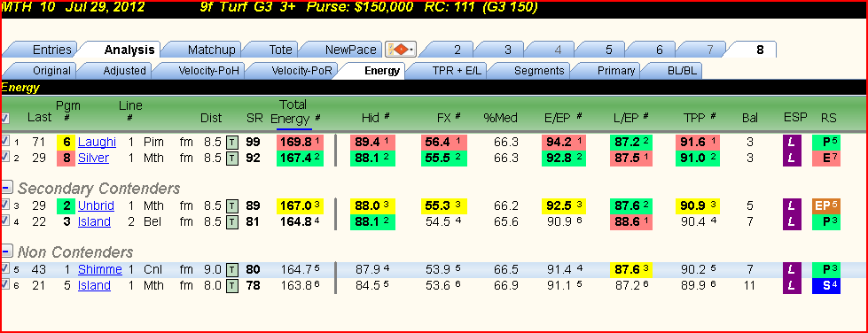
Task: Toggle the select-all checkbox in header
Action: click(x=5, y=119)
